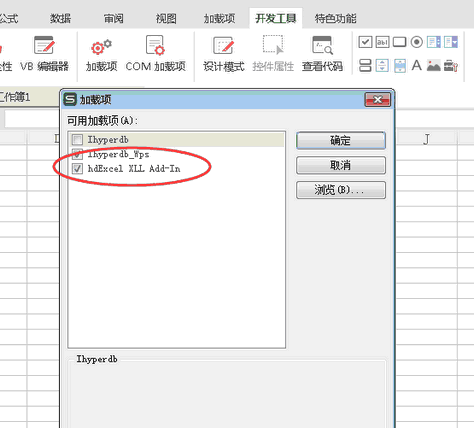This screenshot has height=428, width=474.
Task: Insert an image control
Action: (x=434, y=65)
